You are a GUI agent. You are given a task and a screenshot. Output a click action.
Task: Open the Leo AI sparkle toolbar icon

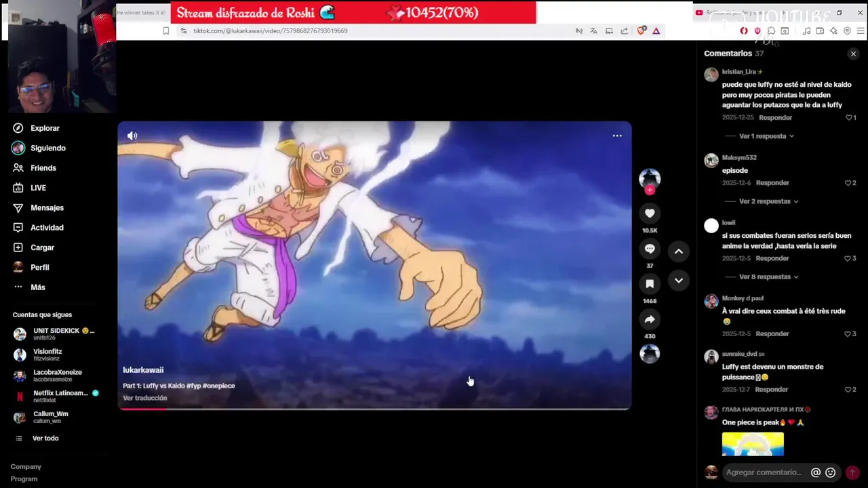point(833,30)
